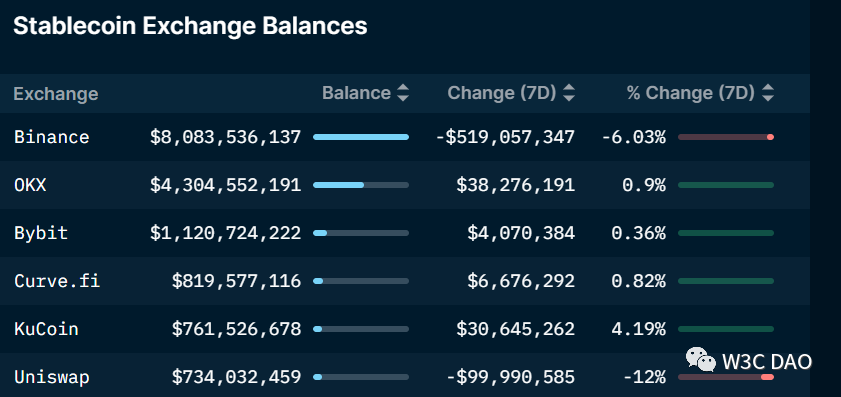Open the OKX exchange entry

(30, 185)
